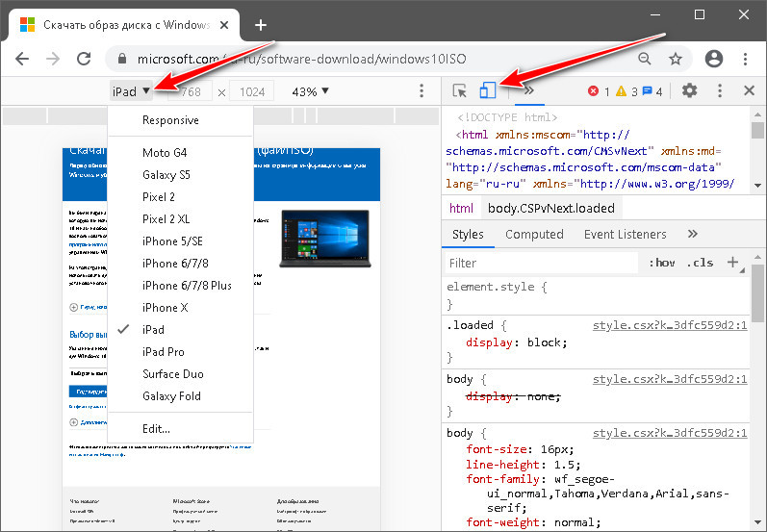767x532 pixels.
Task: Toggle the :hov element state button
Action: coord(662,263)
